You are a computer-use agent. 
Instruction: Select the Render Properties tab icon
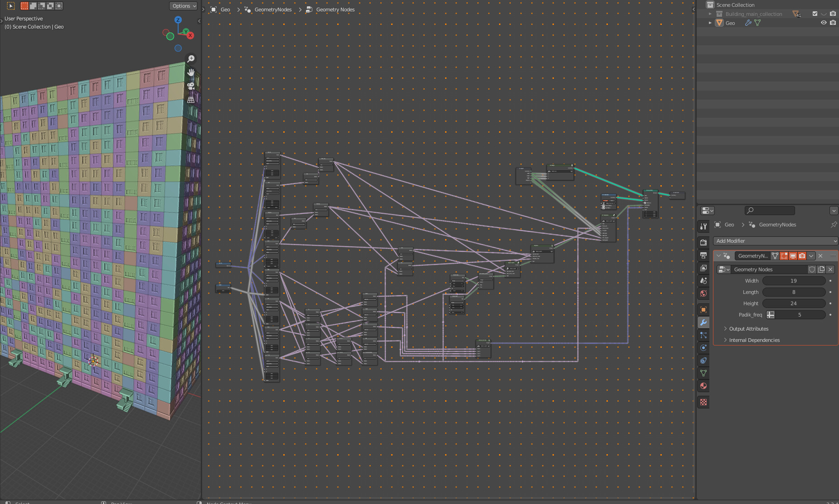pyautogui.click(x=703, y=242)
